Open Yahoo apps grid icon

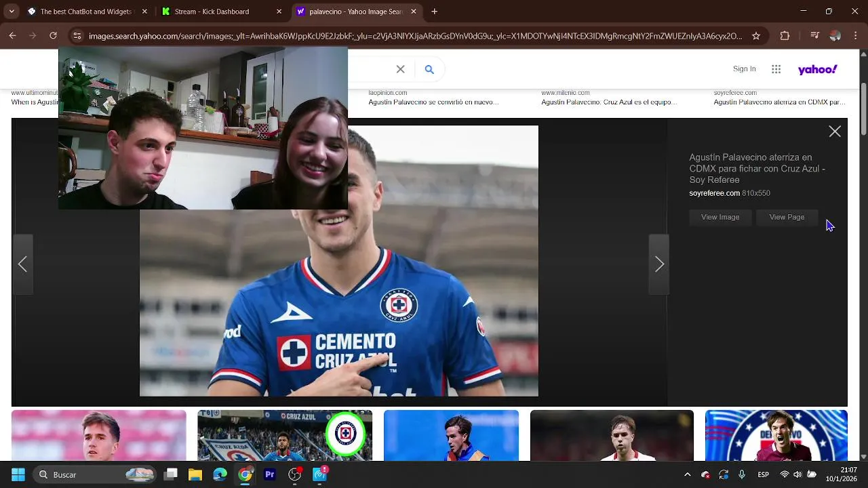coord(776,69)
